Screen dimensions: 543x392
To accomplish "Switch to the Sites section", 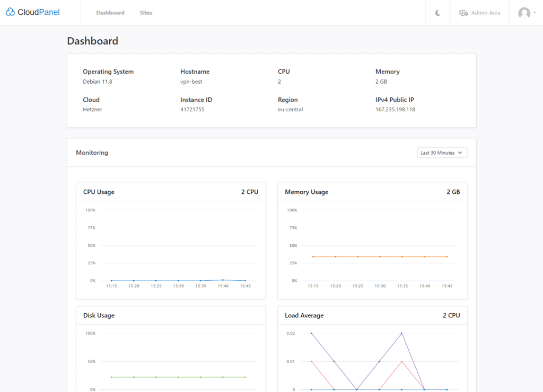I will [x=146, y=12].
